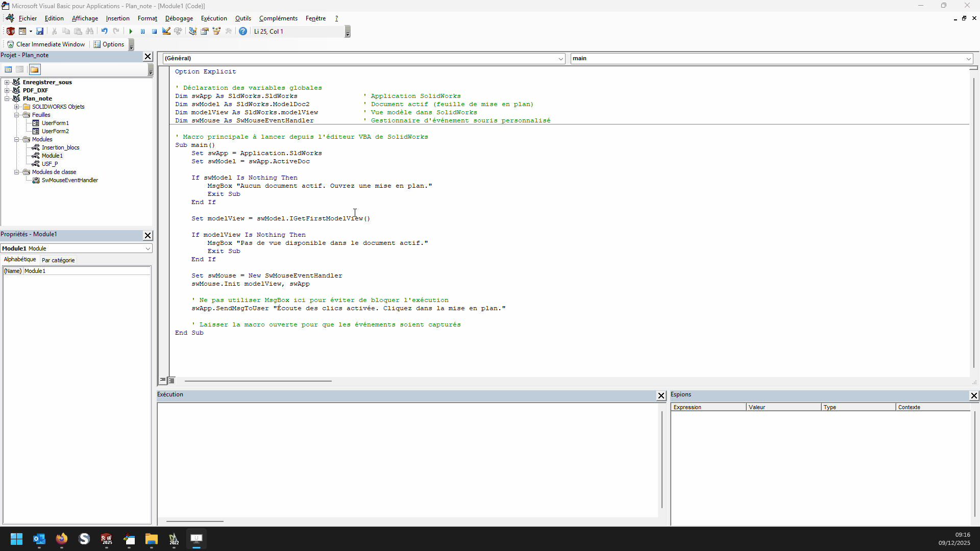Expand the Enregistrer_sous project node
Viewport: 980px width, 551px height.
point(7,82)
